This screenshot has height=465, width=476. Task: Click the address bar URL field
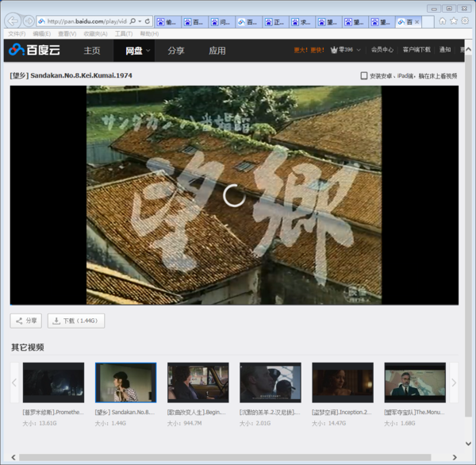(x=86, y=21)
